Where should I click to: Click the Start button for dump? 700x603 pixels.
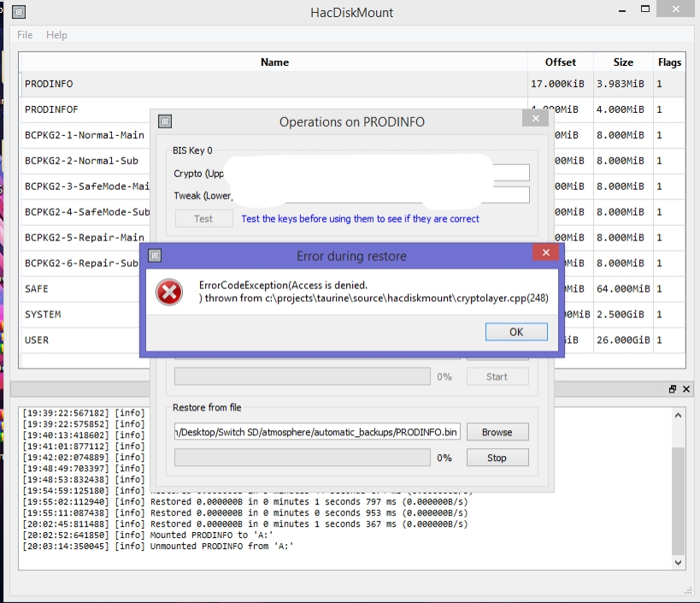pos(497,376)
